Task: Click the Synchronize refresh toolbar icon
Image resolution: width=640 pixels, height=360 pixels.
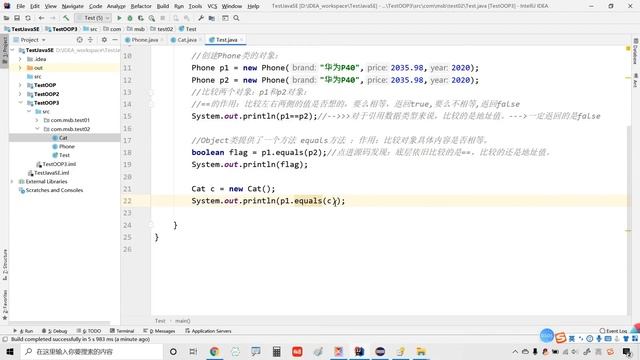Action: coord(28,18)
